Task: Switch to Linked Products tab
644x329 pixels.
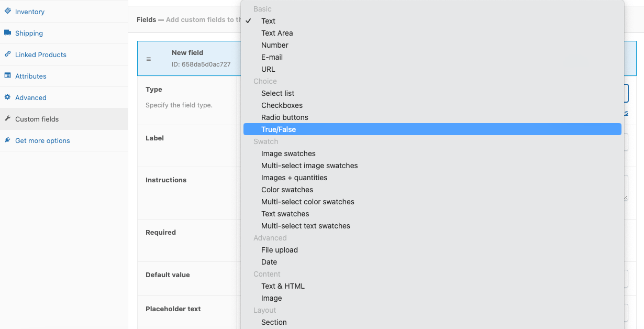Action: (64, 54)
